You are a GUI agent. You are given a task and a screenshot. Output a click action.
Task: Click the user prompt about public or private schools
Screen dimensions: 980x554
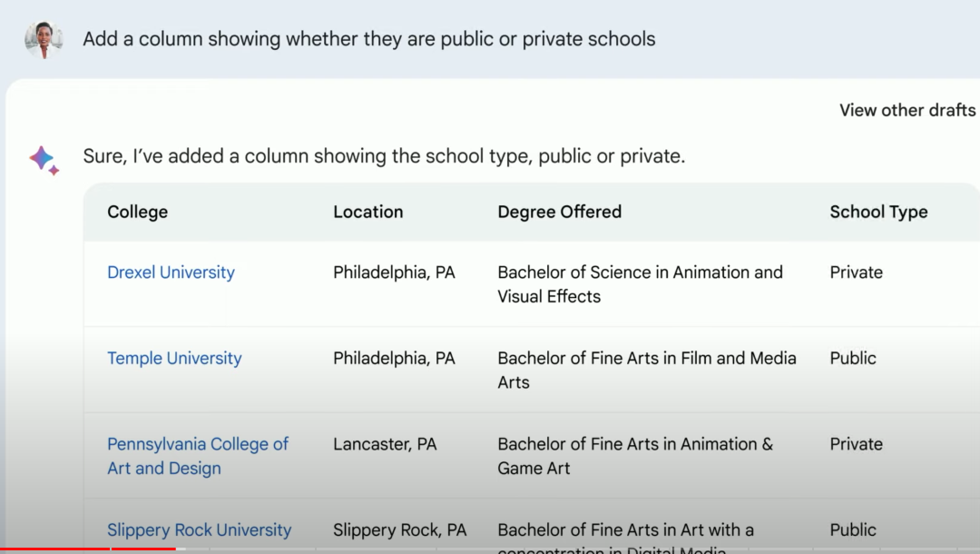(x=368, y=39)
